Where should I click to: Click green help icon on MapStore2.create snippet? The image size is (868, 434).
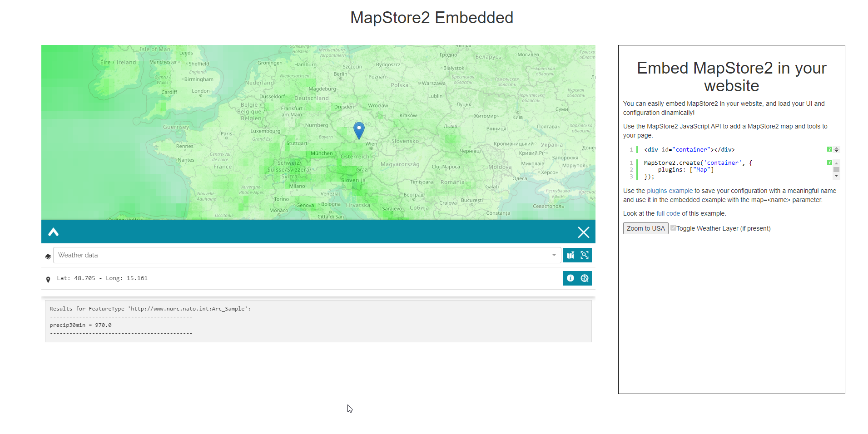829,163
